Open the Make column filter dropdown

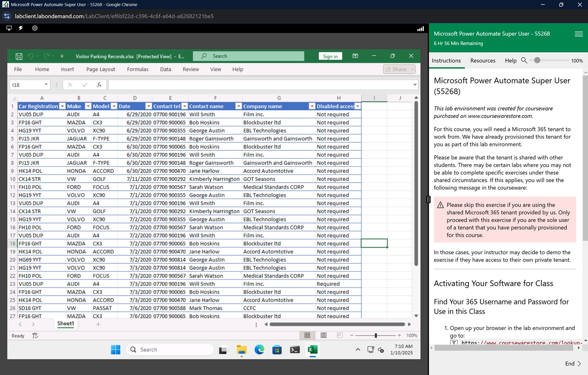tap(88, 106)
